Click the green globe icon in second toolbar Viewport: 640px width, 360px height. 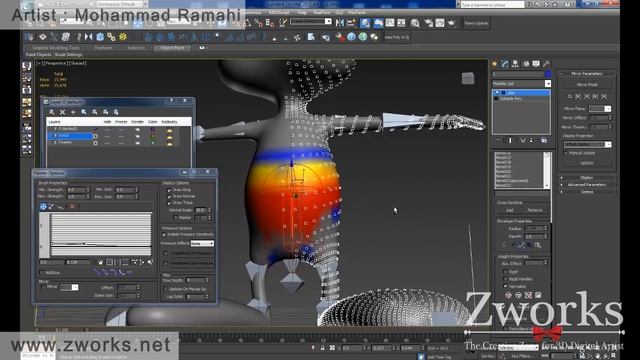[363, 37]
